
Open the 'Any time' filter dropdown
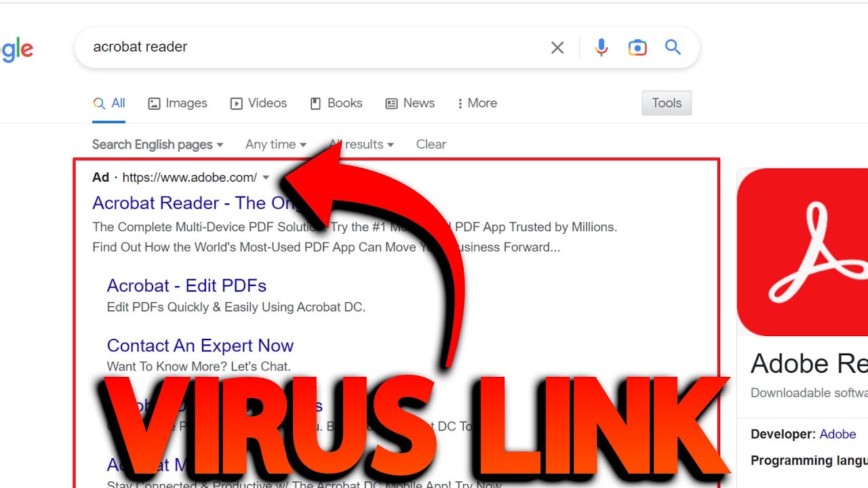(276, 144)
